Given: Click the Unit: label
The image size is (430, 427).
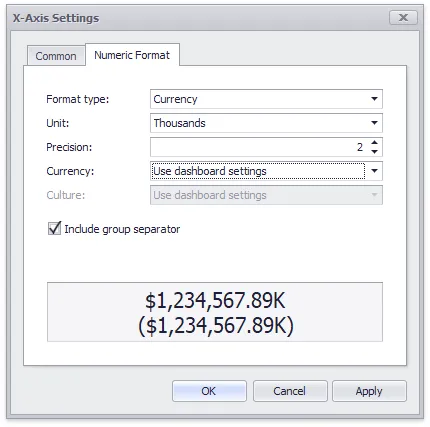Looking at the screenshot, I should [58, 123].
